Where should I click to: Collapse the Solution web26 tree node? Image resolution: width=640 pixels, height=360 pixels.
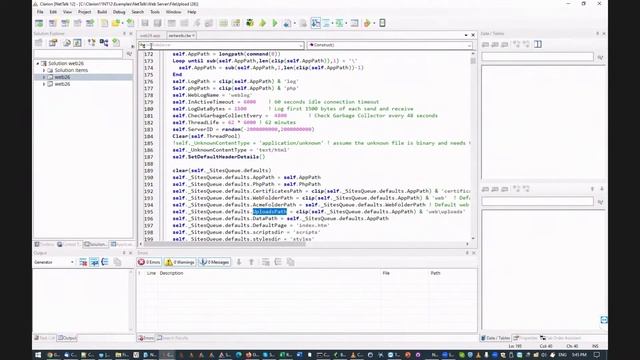pos(38,64)
